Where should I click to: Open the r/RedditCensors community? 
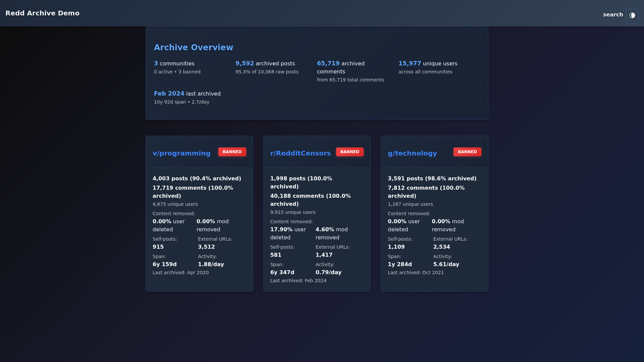coord(300,153)
